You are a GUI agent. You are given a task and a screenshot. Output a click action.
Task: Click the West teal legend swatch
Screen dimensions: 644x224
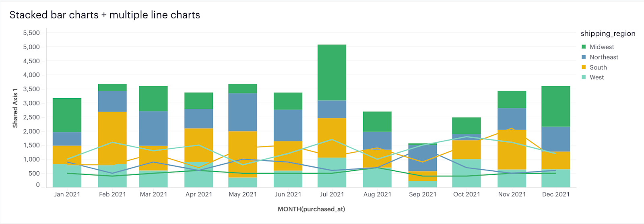coord(584,77)
